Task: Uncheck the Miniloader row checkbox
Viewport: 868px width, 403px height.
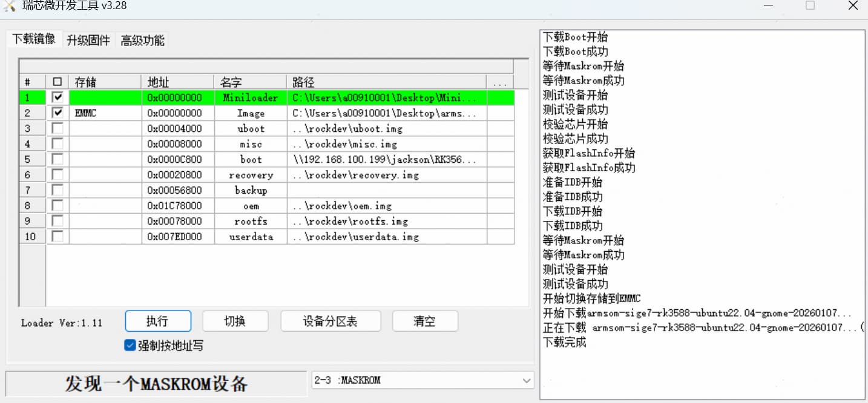Action: pyautogui.click(x=58, y=97)
